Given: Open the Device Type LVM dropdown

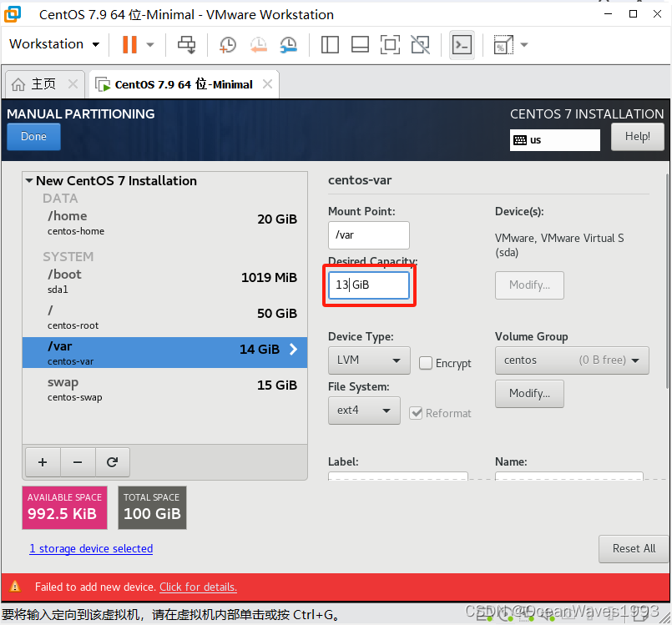Looking at the screenshot, I should 369,360.
